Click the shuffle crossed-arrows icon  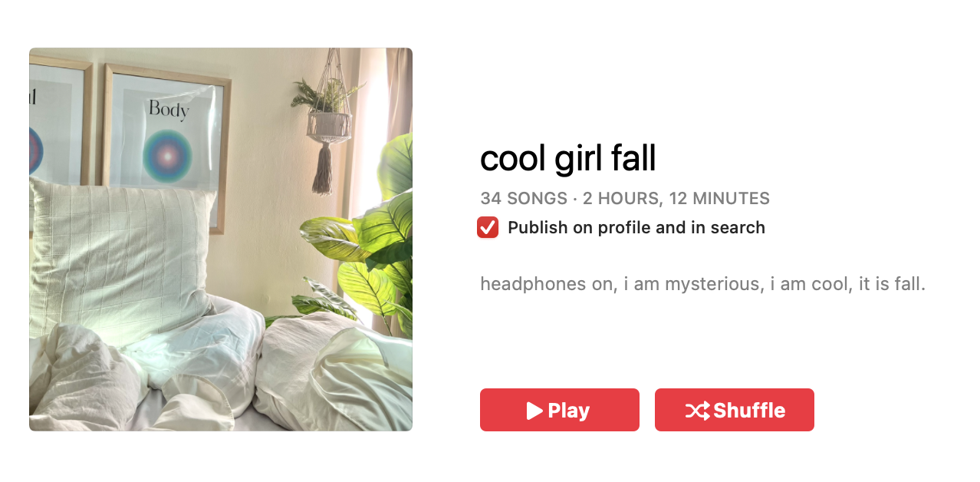coord(697,411)
